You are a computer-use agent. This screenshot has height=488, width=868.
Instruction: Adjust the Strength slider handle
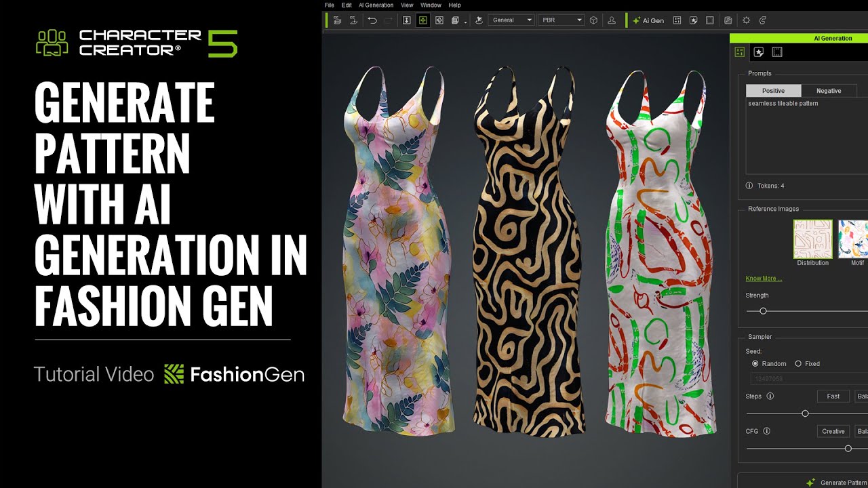(763, 311)
